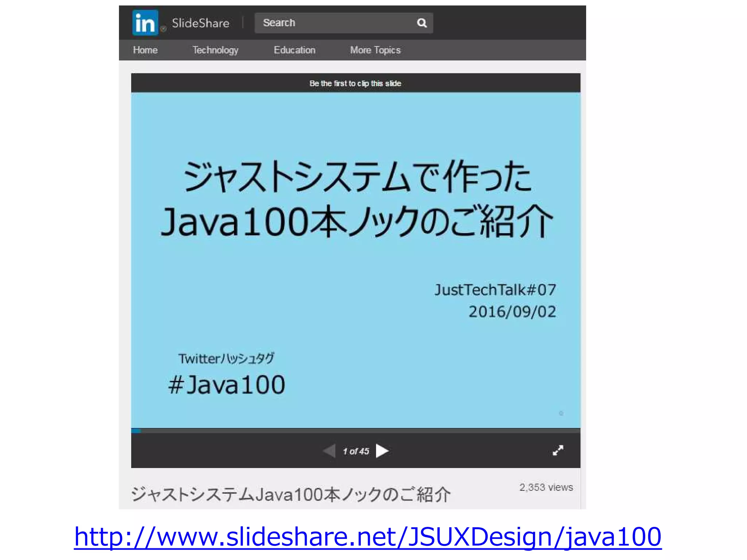Click the presentation title below the player
This screenshot has width=747, height=560.
tap(291, 495)
